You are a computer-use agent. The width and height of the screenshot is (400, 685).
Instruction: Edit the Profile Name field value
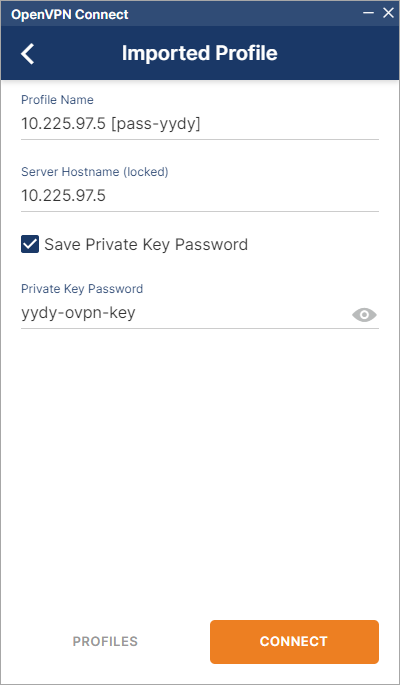(x=200, y=125)
